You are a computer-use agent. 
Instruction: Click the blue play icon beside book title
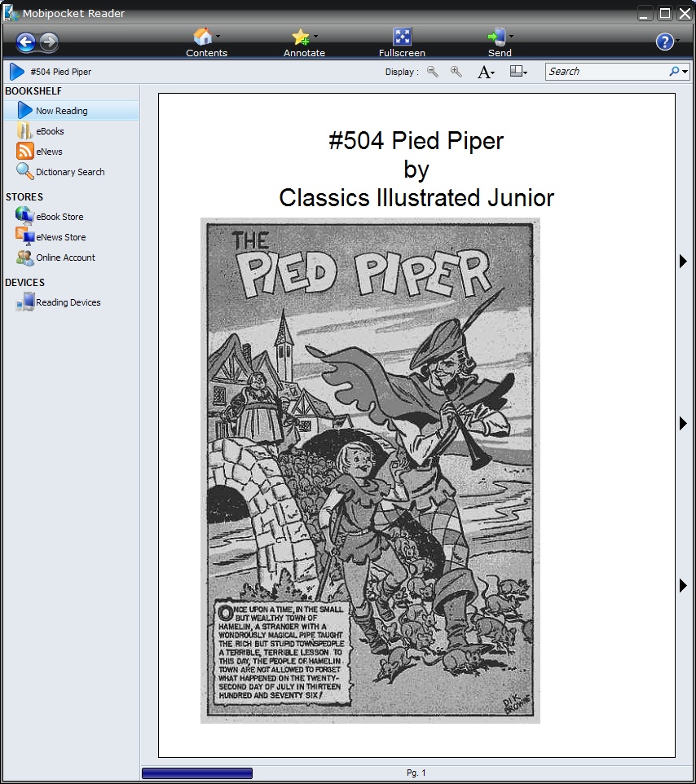coord(16,72)
